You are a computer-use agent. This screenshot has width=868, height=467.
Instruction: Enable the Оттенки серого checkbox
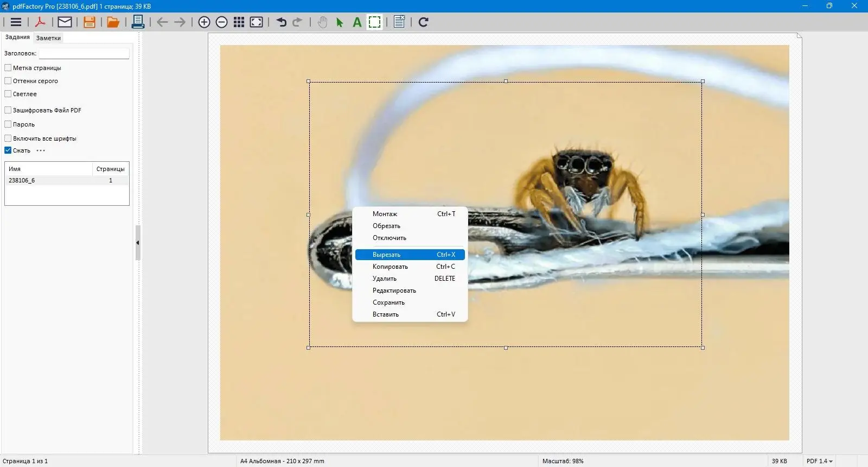pos(8,81)
